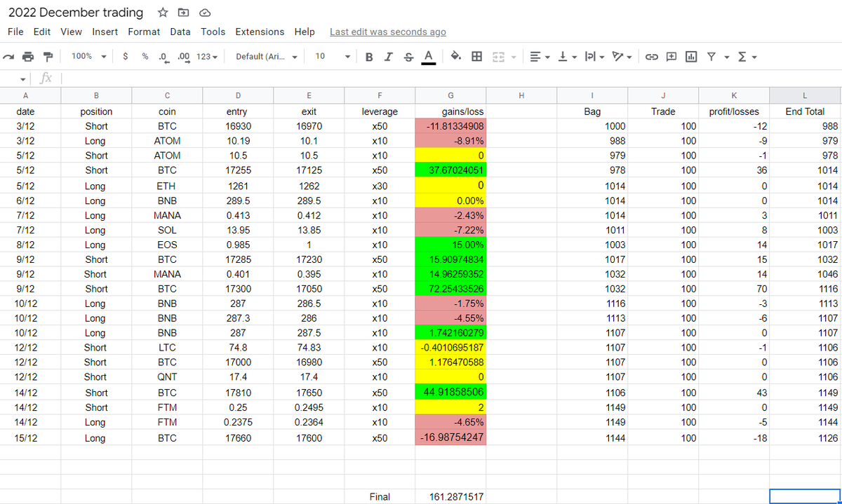Format as percent icon
Viewport: 842px width, 504px height.
click(145, 56)
